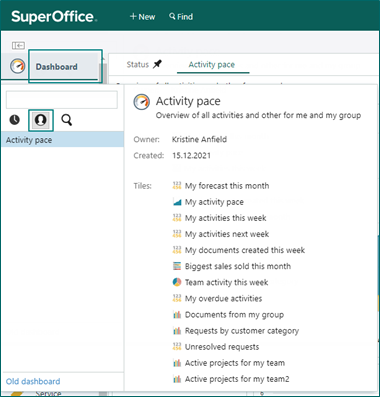Click My activities next week tile

click(227, 234)
